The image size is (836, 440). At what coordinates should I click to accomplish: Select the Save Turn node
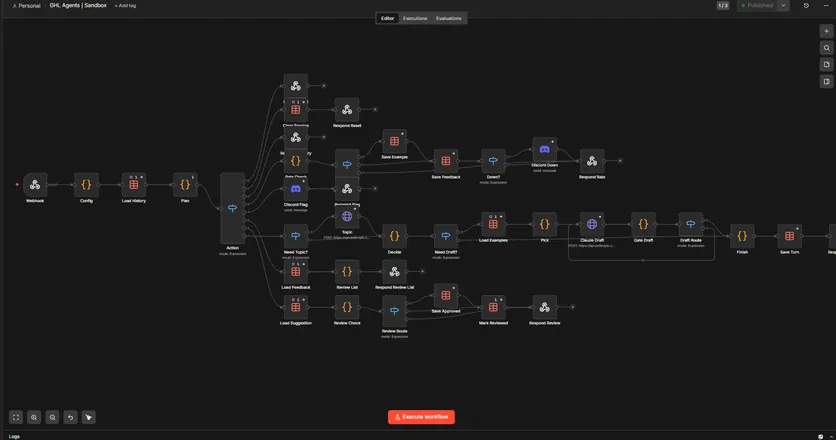pyautogui.click(x=789, y=236)
